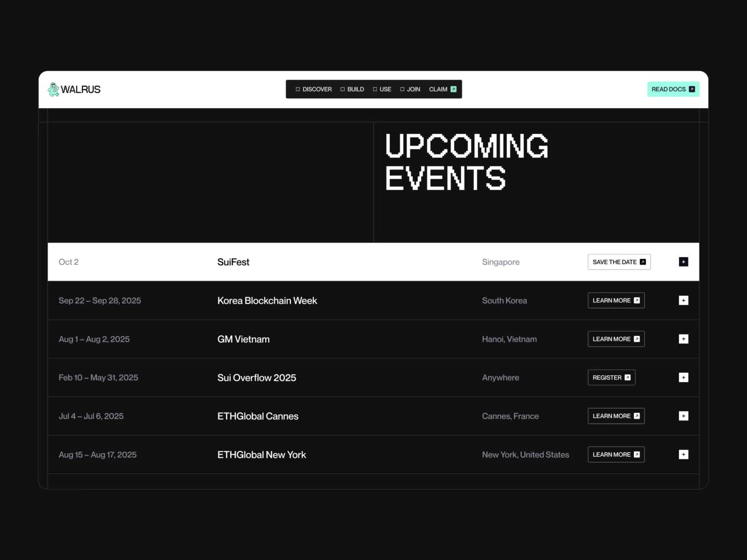This screenshot has width=747, height=560.
Task: Click the WALRUS wordmark text
Action: point(81,89)
